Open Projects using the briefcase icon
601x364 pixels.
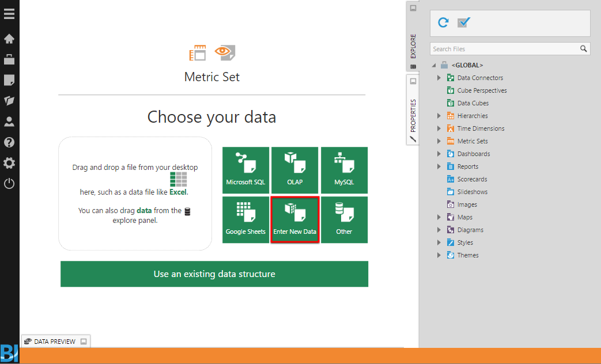tap(9, 59)
